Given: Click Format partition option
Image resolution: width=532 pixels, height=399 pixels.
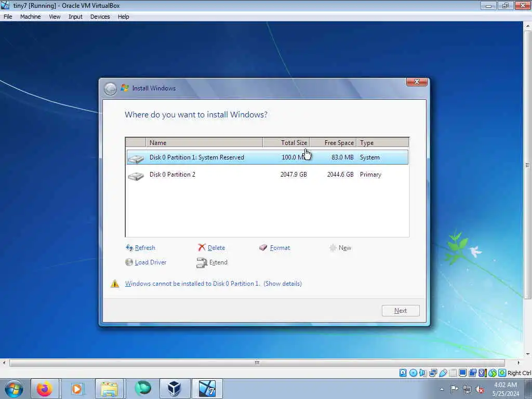Looking at the screenshot, I should tap(275, 248).
